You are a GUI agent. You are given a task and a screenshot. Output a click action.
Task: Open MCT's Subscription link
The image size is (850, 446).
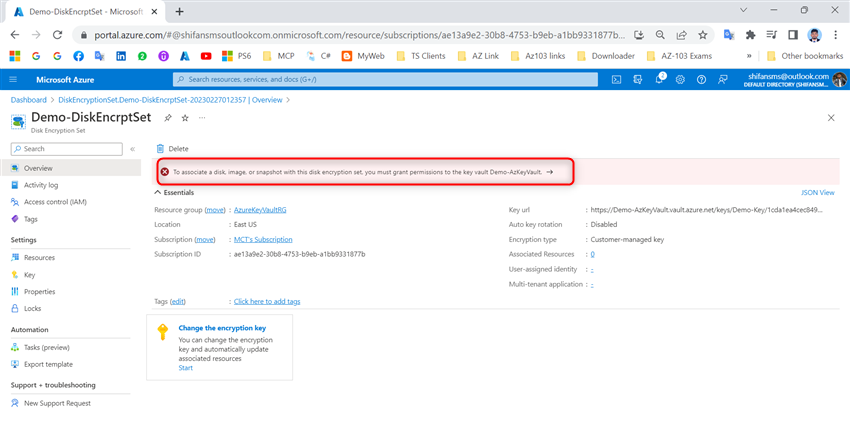[263, 240]
